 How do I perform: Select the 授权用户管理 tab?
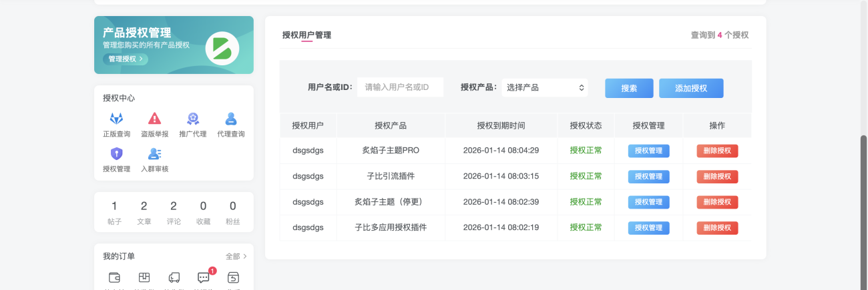(x=306, y=35)
